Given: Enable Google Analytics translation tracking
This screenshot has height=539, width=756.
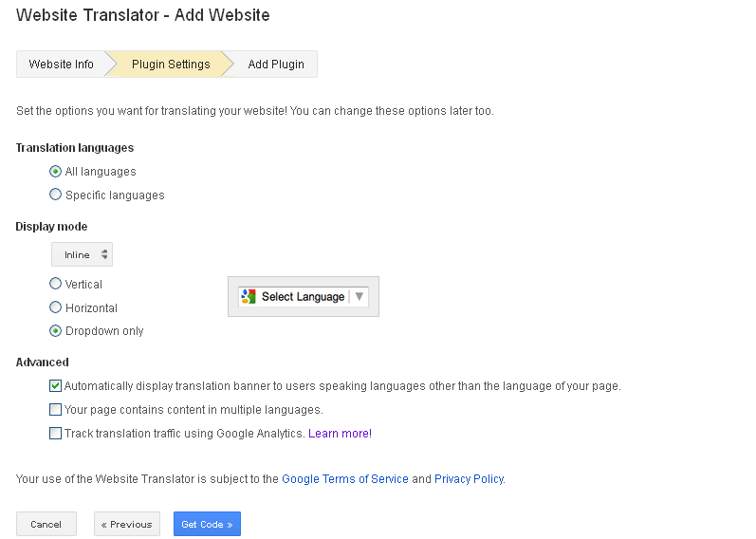Looking at the screenshot, I should (55, 434).
